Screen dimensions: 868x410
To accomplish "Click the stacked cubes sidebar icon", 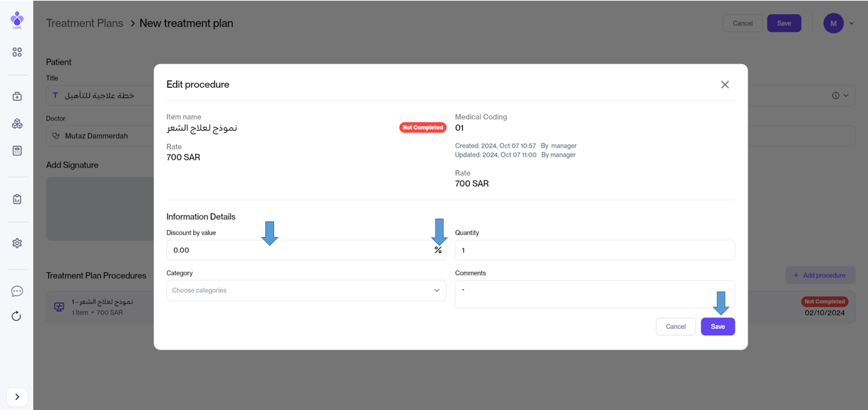I will (17, 123).
